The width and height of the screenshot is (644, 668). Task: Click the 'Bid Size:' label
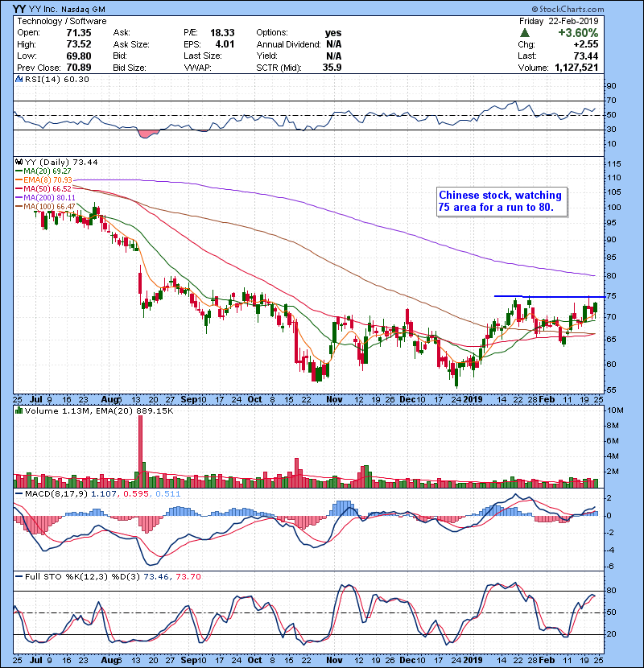130,68
